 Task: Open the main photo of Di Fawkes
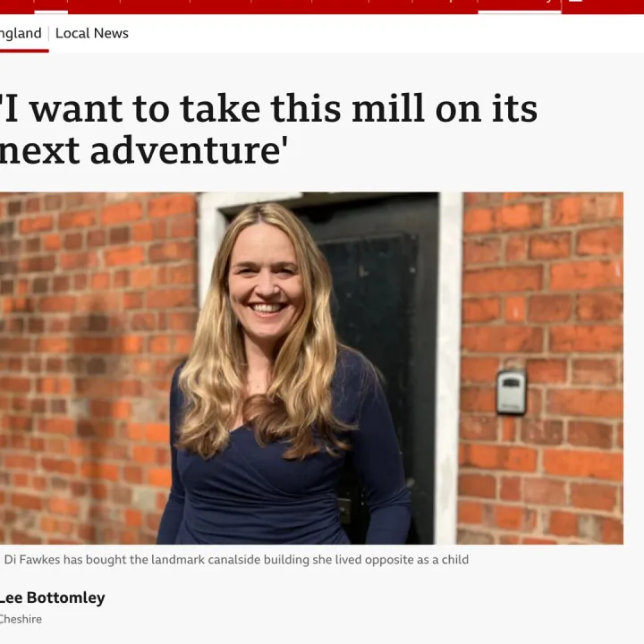click(x=311, y=368)
